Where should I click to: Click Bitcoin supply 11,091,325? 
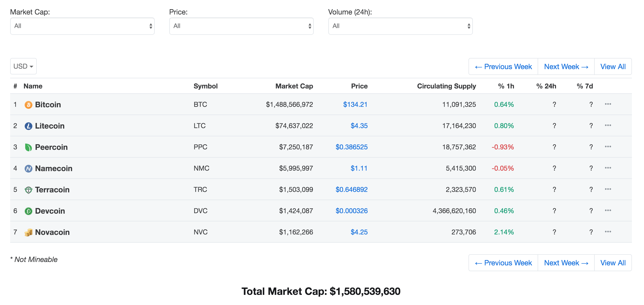tap(459, 104)
